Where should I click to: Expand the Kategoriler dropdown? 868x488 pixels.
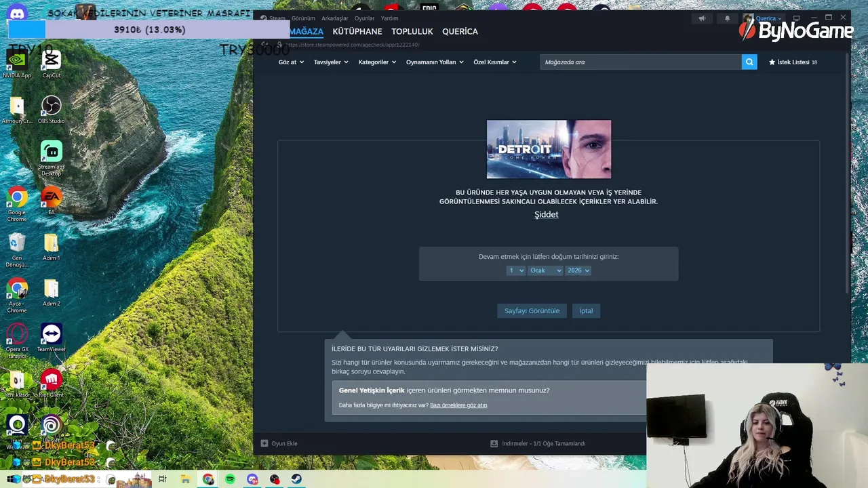[x=377, y=62]
